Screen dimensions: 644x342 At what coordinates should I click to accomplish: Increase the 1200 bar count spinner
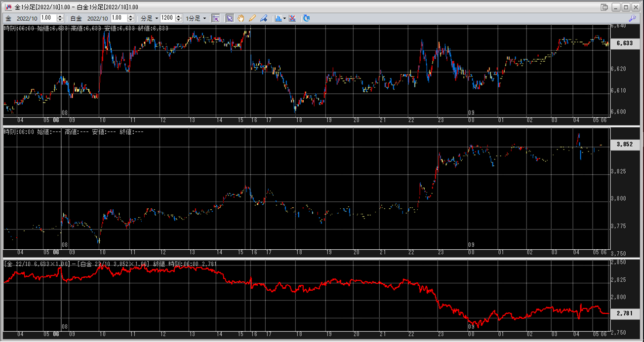pos(179,16)
